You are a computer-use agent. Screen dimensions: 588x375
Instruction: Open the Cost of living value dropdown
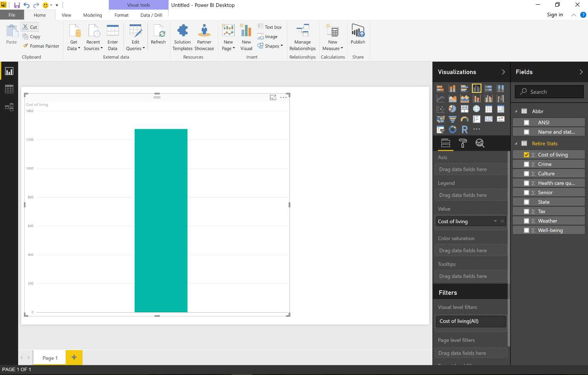click(x=495, y=221)
